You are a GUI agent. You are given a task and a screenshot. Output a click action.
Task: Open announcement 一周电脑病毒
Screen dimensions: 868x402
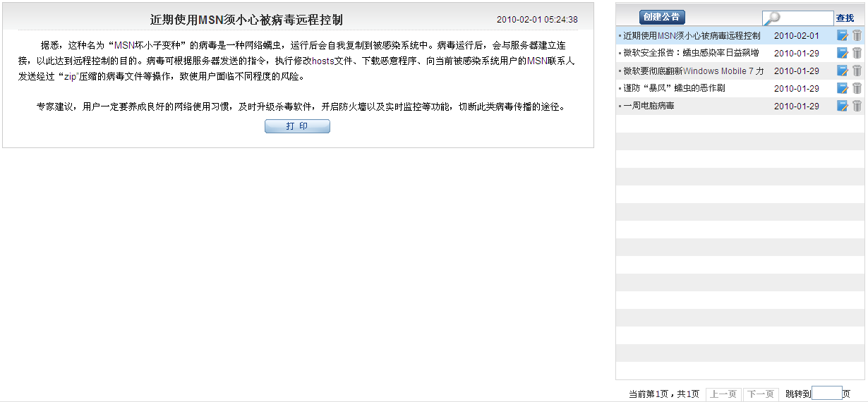coord(649,106)
